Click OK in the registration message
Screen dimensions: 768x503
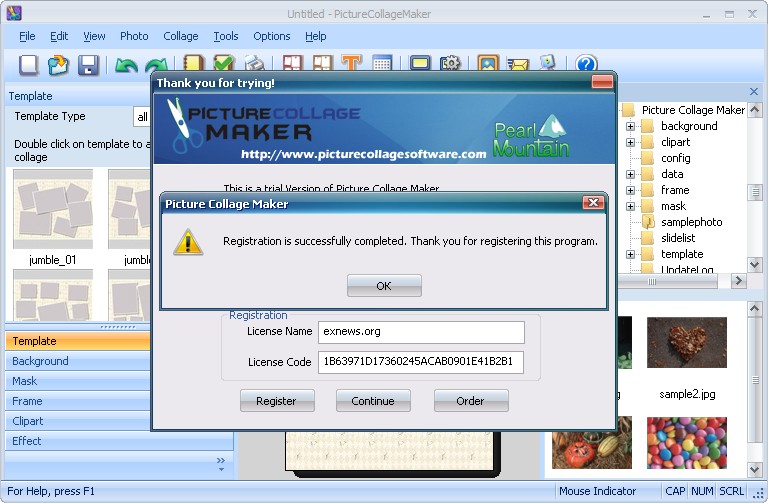[384, 286]
